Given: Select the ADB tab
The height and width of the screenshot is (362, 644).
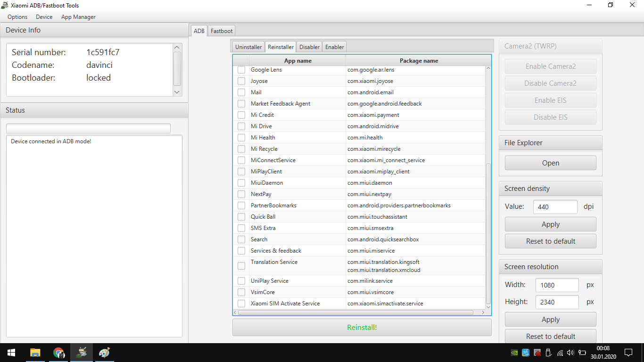Looking at the screenshot, I should tap(199, 31).
